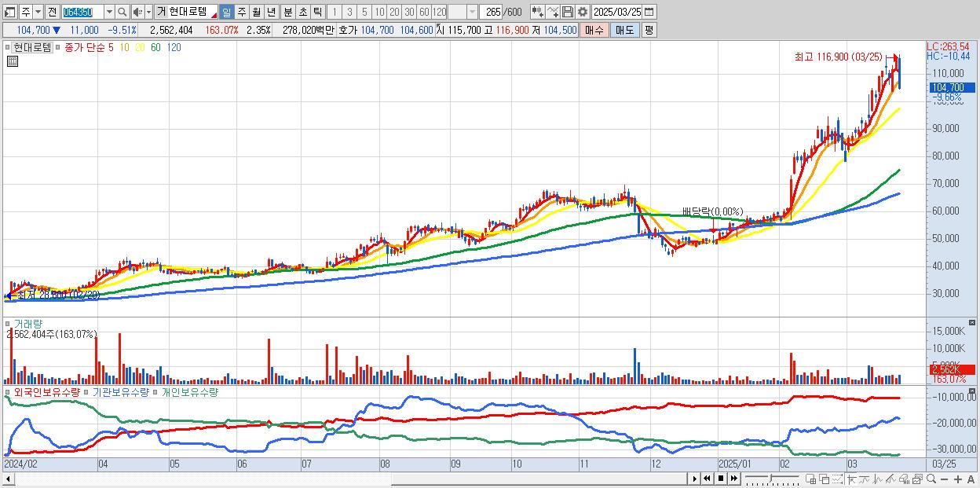
Task: Click the red 5-day moving average label
Action: (x=110, y=47)
